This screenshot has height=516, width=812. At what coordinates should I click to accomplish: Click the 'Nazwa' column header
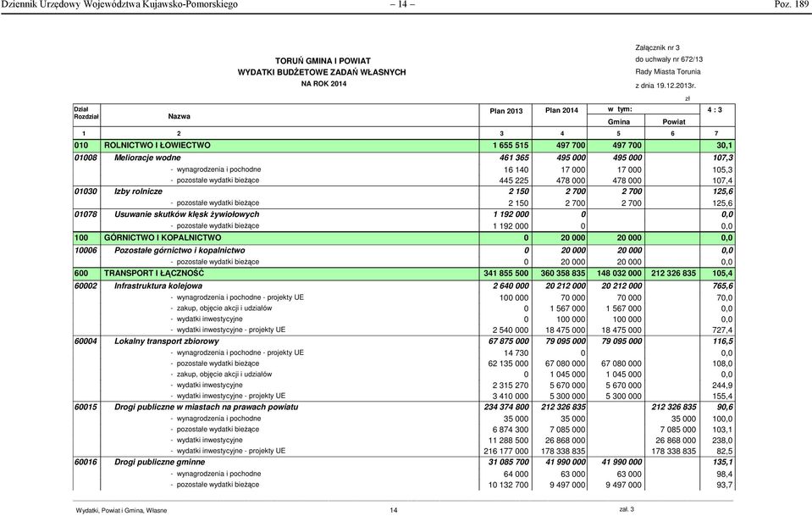pos(179,116)
